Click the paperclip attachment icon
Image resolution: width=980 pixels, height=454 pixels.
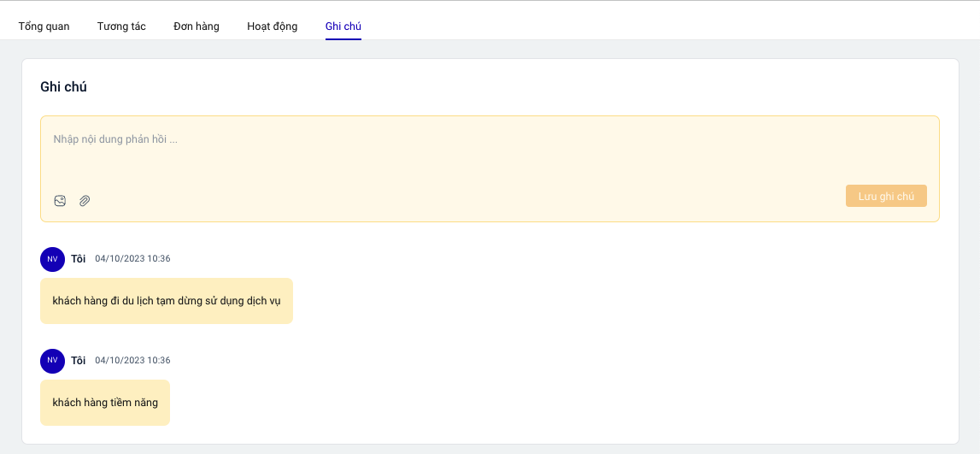[85, 201]
